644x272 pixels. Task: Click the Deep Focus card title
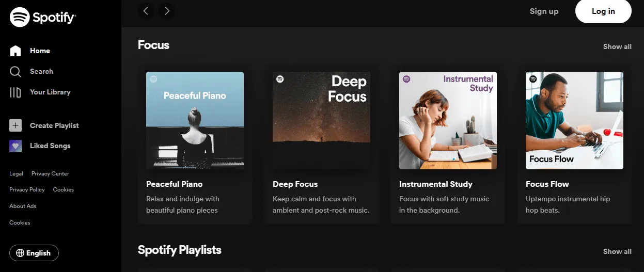pyautogui.click(x=295, y=184)
